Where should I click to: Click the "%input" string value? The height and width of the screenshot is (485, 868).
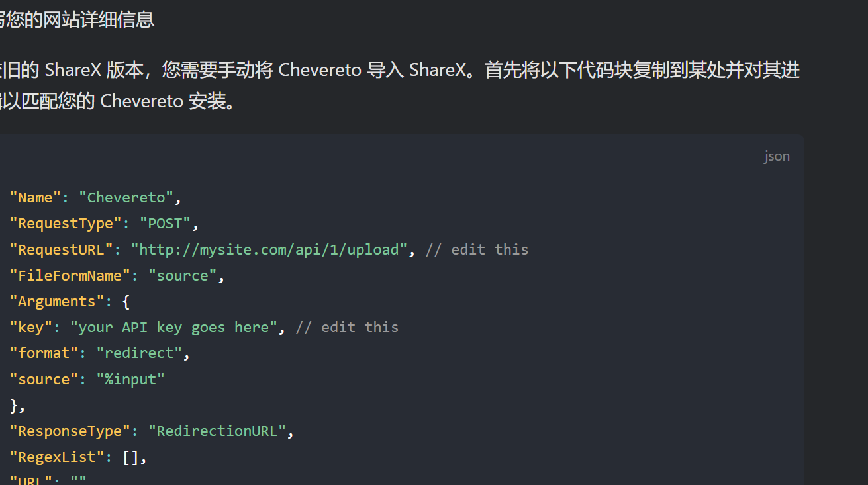point(130,379)
